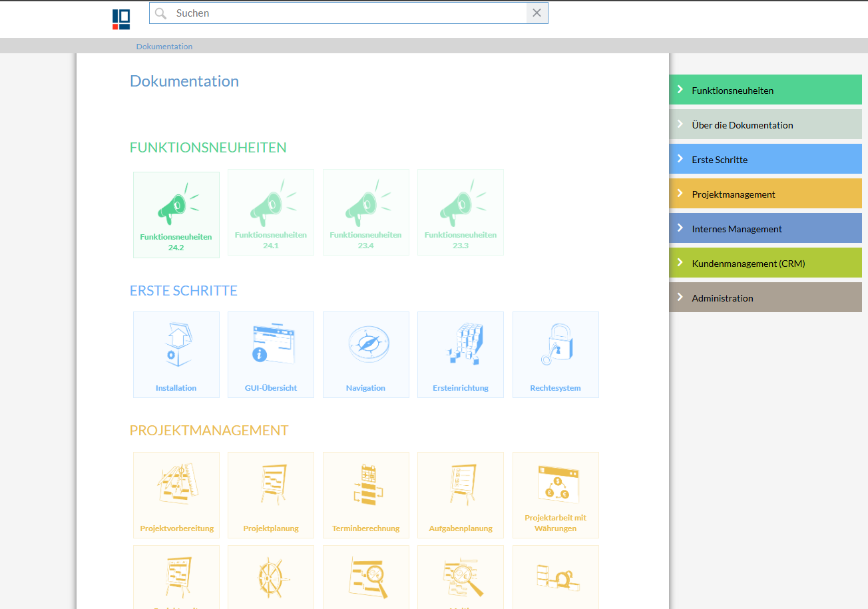This screenshot has height=609, width=868.
Task: Click the application logo in the header
Action: tap(121, 19)
